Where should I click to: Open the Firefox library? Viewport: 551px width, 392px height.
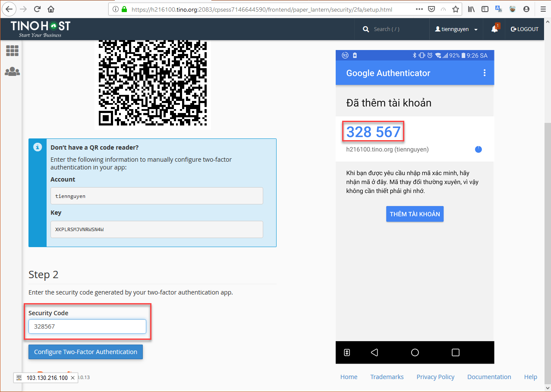point(472,9)
